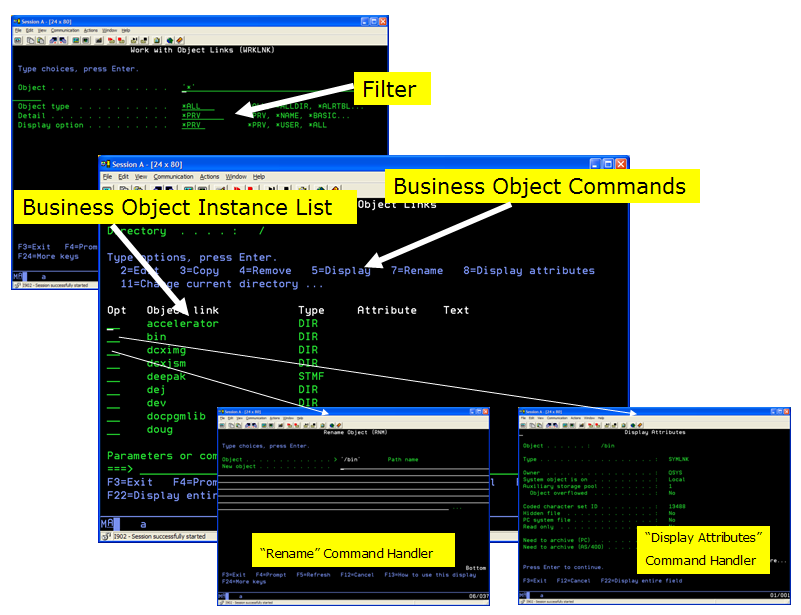Click Paste icon in WRKLNK window toolbar
The image size is (801, 615).
40,40
